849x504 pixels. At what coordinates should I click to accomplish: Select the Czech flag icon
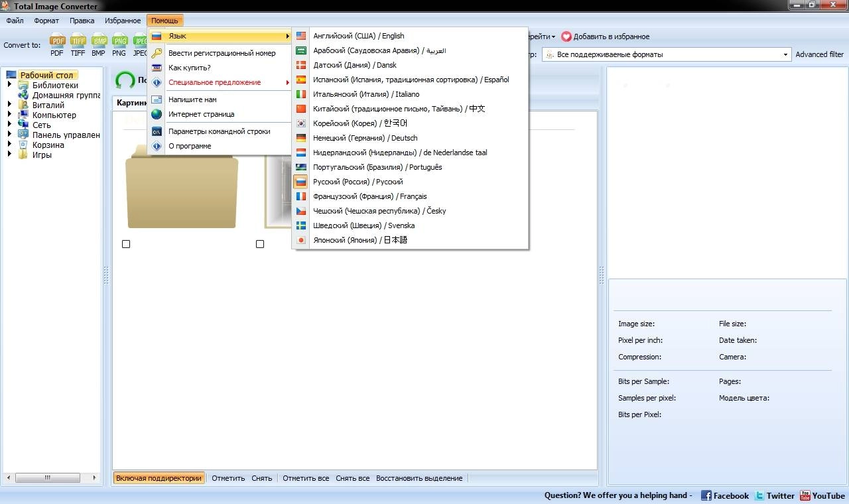coord(301,211)
